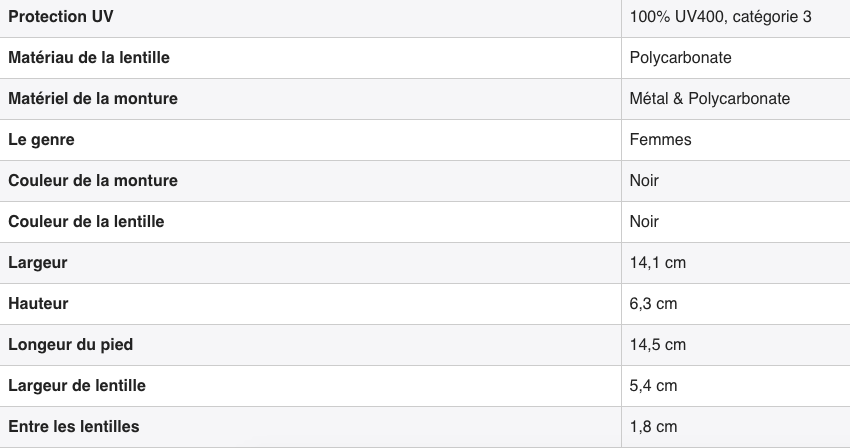Select the "14,5 cm" value
This screenshot has width=850, height=448.
657,345
